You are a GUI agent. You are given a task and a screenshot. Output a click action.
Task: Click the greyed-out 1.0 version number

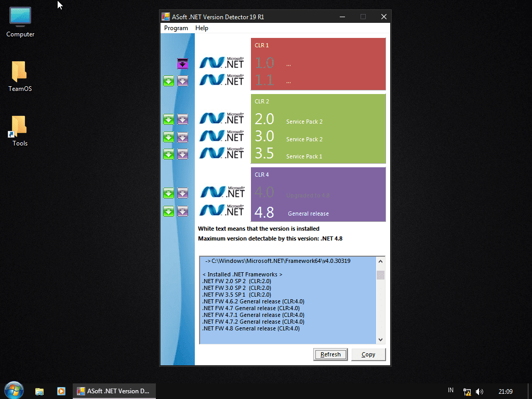pyautogui.click(x=264, y=63)
